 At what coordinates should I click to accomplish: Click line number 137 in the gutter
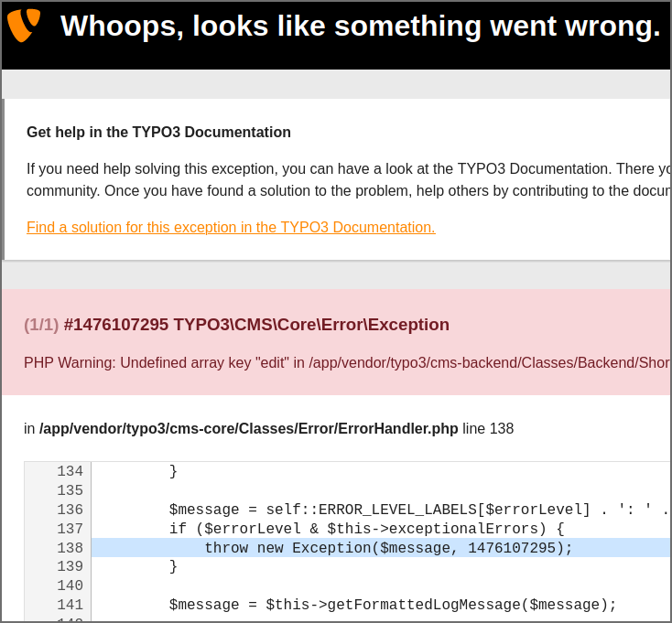pyautogui.click(x=70, y=529)
